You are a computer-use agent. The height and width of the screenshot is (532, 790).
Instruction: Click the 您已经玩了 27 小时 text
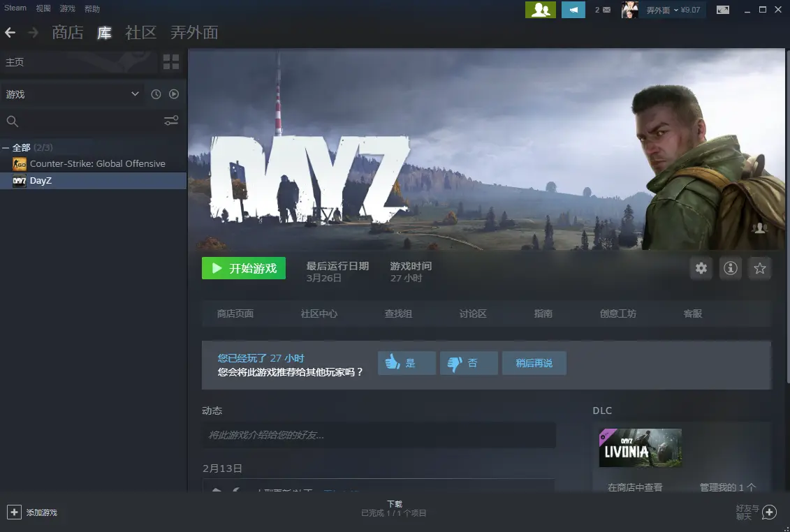[261, 358]
